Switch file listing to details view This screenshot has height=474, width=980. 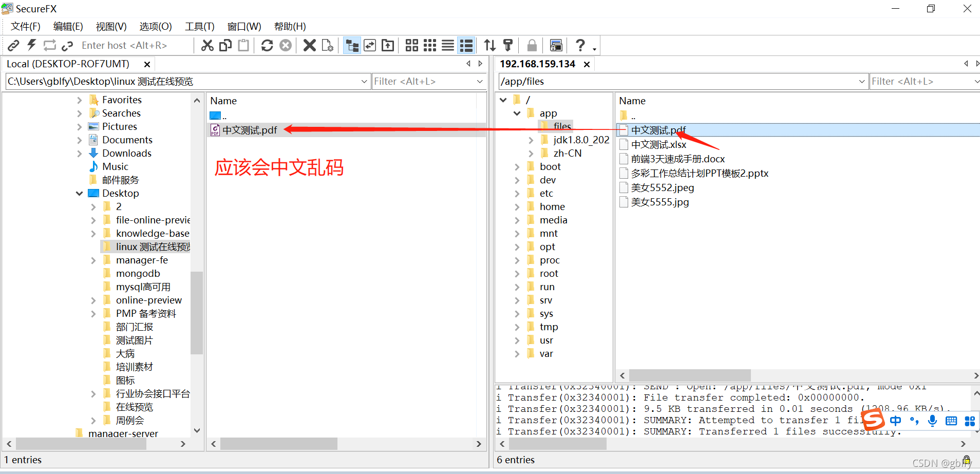(466, 45)
